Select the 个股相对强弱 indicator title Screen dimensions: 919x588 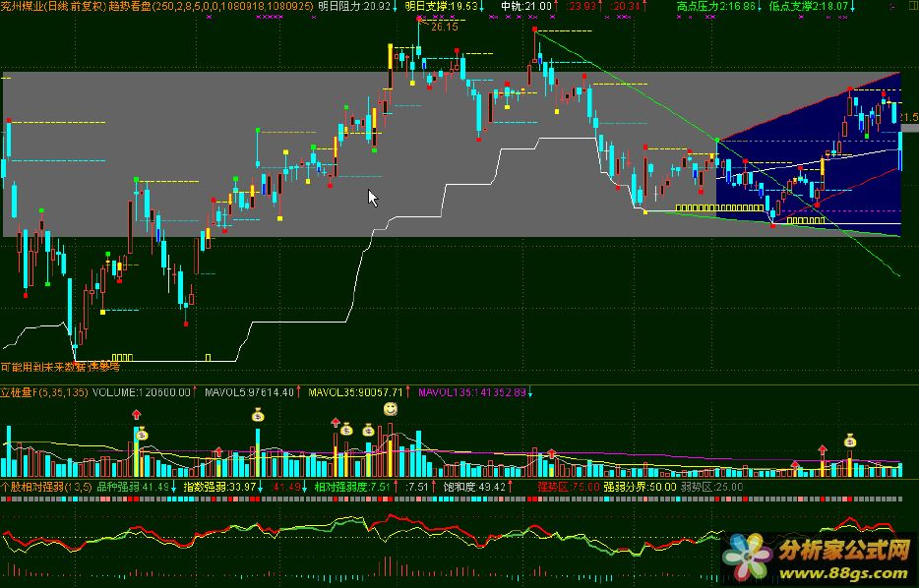[34, 486]
